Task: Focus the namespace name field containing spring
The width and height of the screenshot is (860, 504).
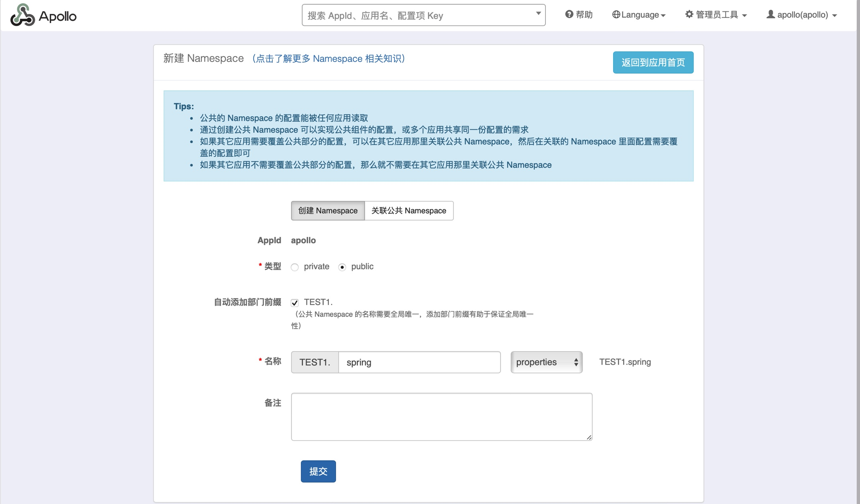Action: point(419,362)
